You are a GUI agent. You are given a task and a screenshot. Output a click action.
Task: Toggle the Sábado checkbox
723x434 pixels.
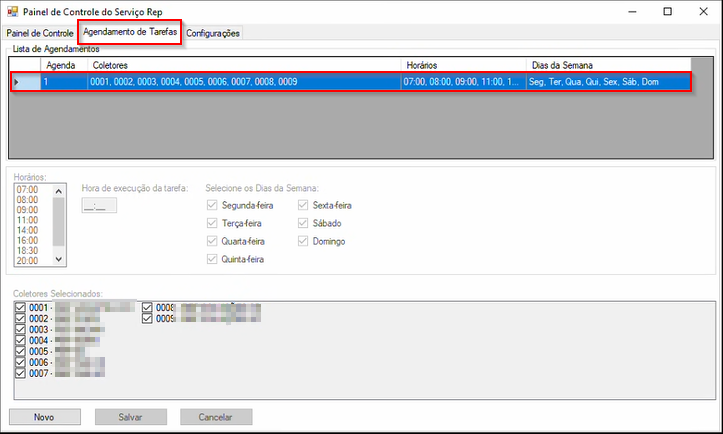[x=304, y=223]
